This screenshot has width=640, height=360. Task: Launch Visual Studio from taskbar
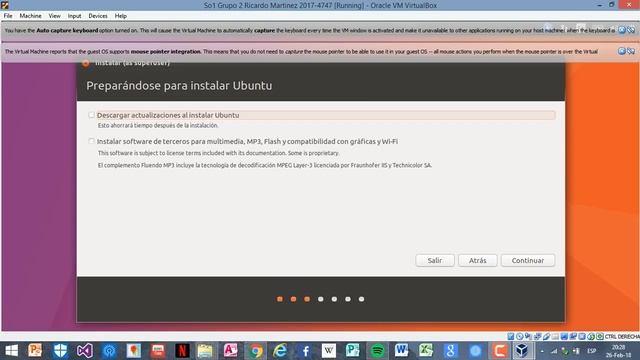pos(84,351)
